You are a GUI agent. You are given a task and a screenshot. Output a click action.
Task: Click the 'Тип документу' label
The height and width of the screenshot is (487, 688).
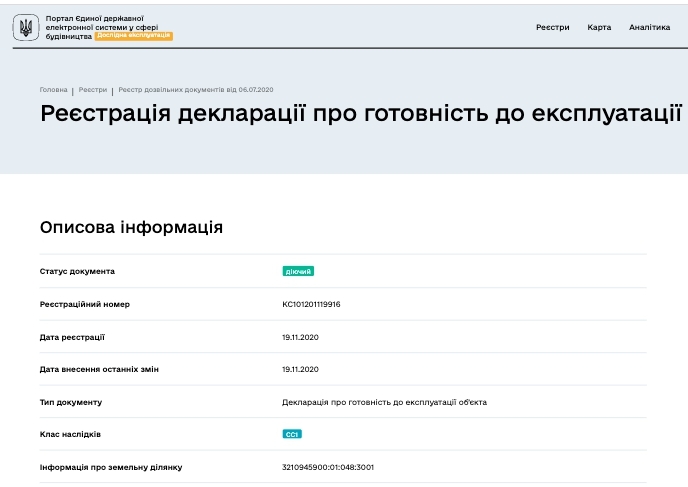pyautogui.click(x=71, y=402)
